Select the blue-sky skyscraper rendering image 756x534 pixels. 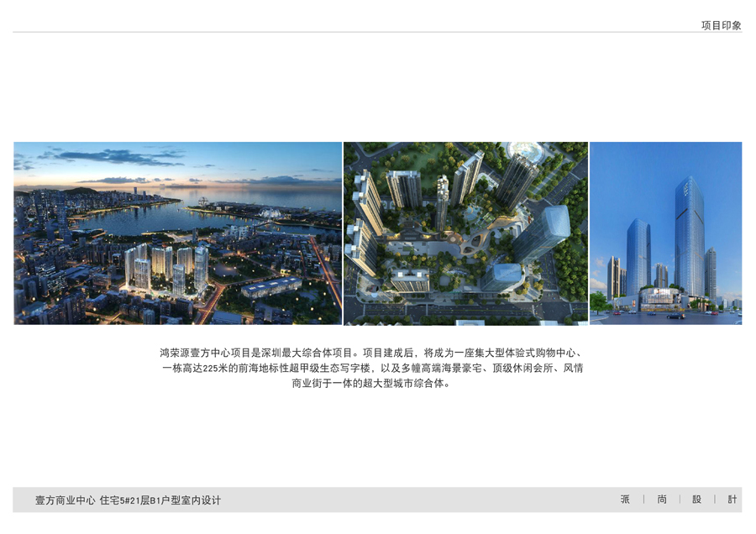[x=665, y=233]
